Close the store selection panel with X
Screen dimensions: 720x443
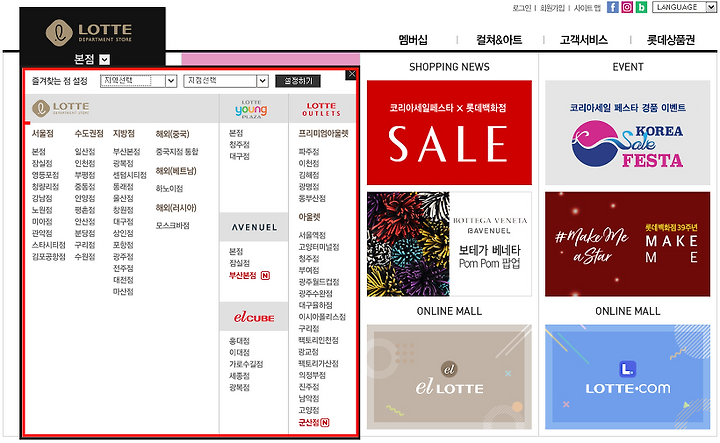352,74
